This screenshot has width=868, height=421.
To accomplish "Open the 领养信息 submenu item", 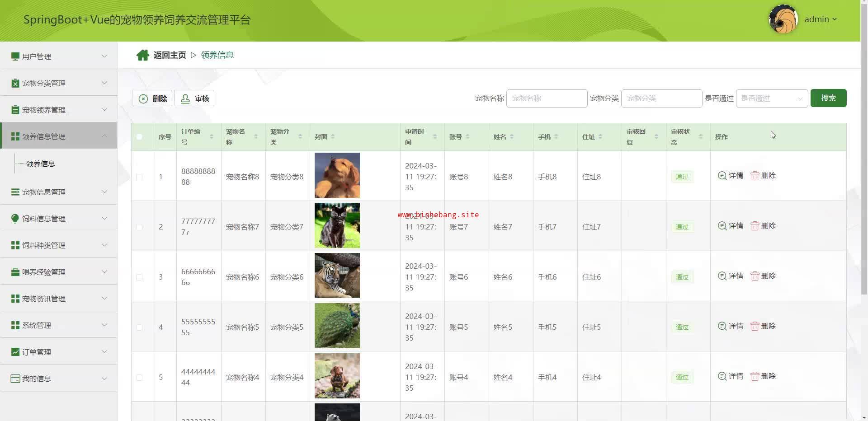I will point(41,164).
